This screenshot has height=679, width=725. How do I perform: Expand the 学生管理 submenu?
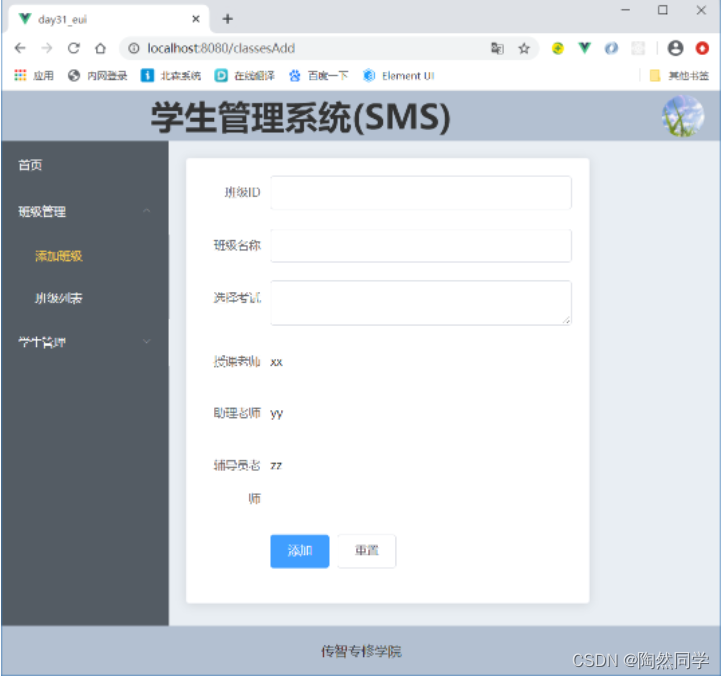pos(85,343)
